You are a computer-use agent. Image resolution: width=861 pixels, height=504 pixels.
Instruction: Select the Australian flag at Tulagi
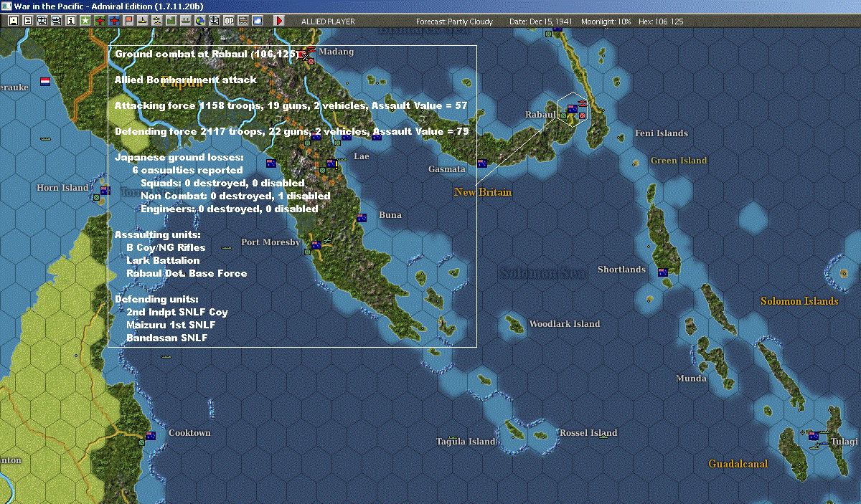pos(814,435)
